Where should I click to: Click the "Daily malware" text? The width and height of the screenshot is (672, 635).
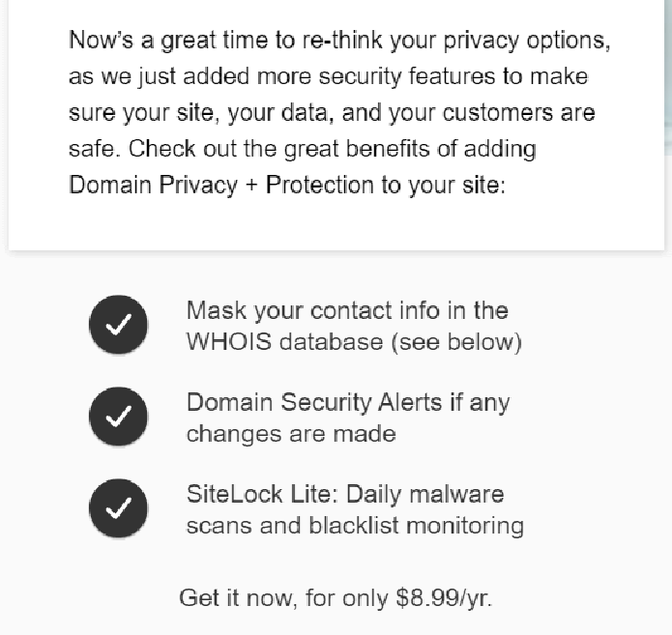click(x=424, y=494)
